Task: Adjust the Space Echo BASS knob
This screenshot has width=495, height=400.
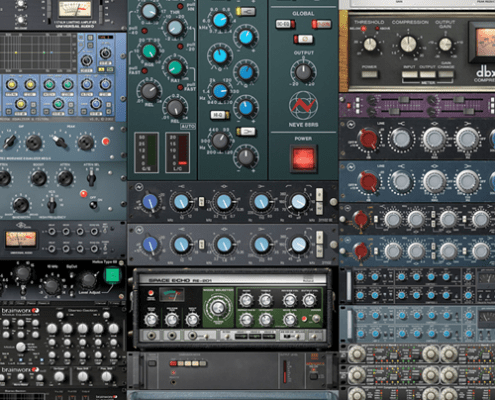Action: (x=246, y=300)
